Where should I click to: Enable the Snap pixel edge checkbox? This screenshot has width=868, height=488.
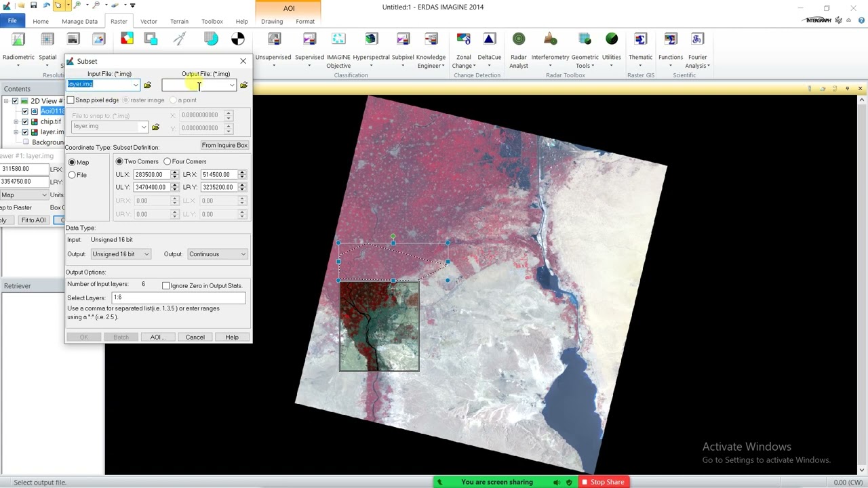71,100
